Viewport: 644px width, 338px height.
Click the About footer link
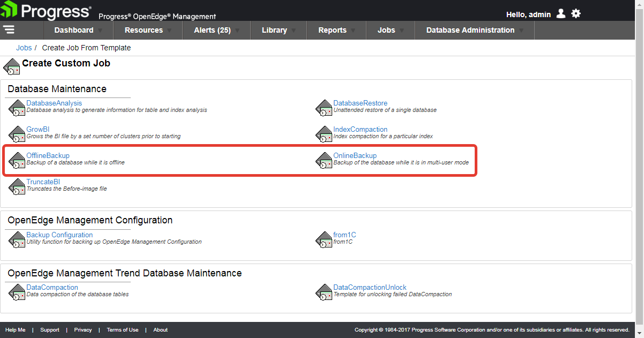[x=161, y=330]
